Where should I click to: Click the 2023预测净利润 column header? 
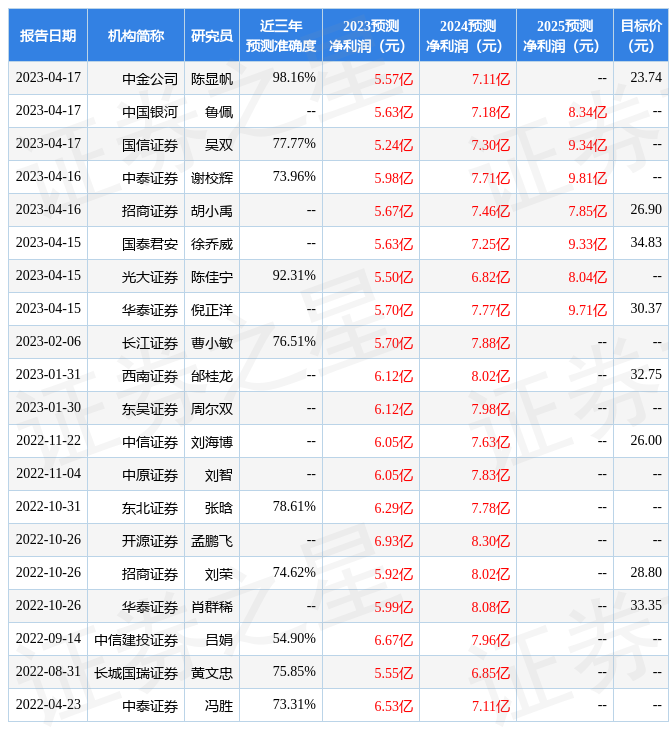coord(371,35)
